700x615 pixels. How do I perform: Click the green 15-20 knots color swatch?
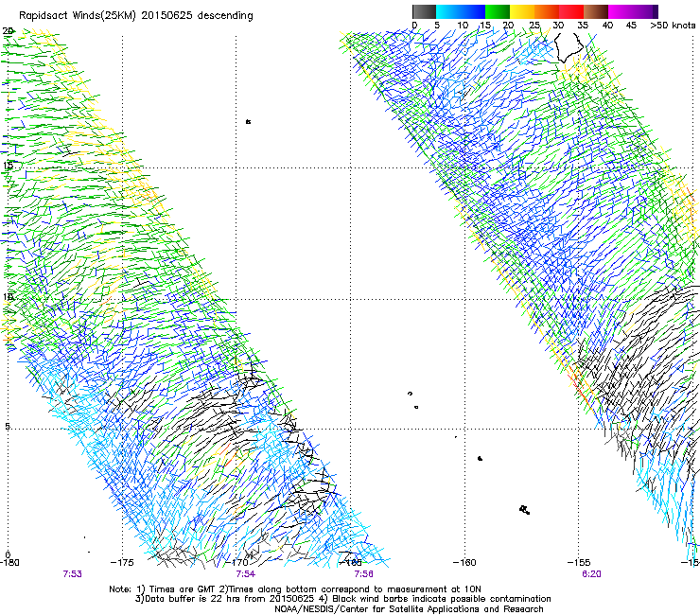coord(498,11)
